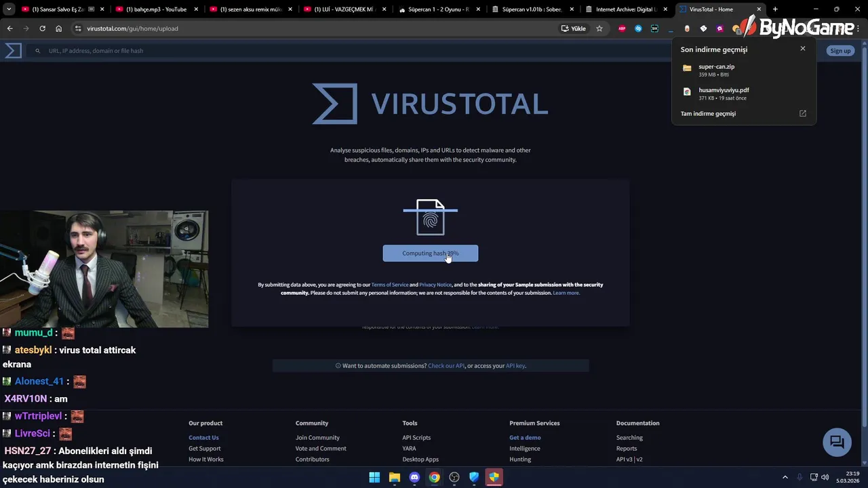
Task: Click the browser forward arrow
Action: tap(26, 28)
